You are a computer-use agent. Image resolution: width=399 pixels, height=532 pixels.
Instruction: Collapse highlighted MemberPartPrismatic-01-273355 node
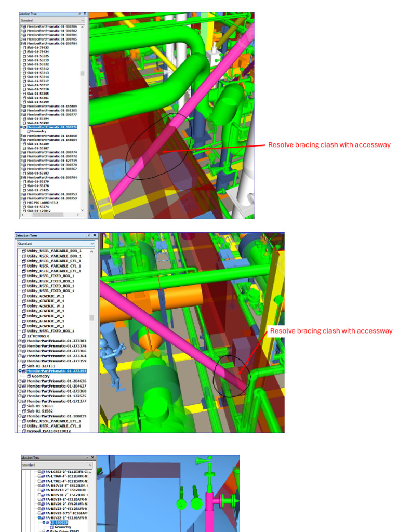[20, 371]
